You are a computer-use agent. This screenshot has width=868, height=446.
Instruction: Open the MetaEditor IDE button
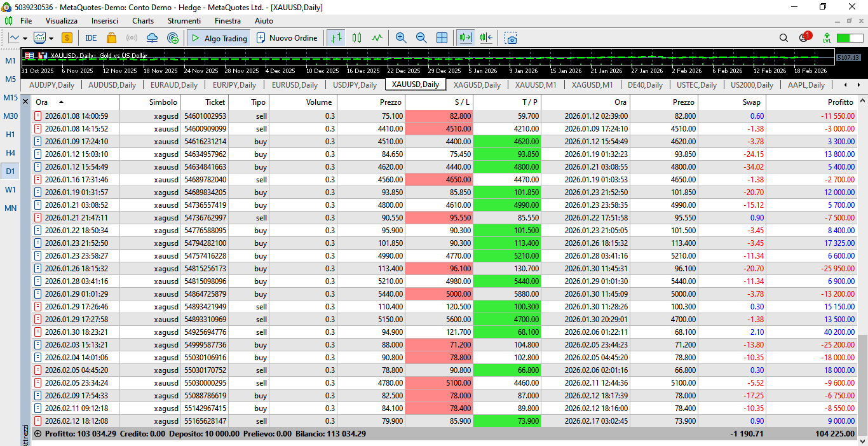tap(91, 38)
